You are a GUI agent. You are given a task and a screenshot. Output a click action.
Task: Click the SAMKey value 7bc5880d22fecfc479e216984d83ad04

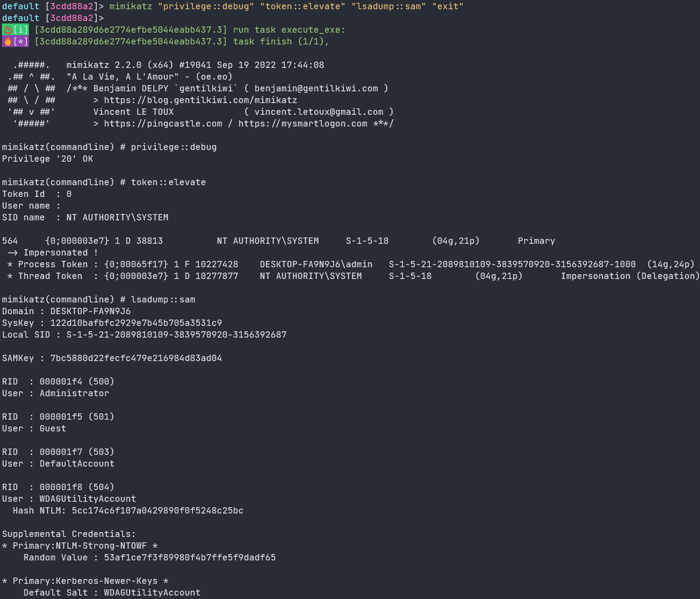136,358
